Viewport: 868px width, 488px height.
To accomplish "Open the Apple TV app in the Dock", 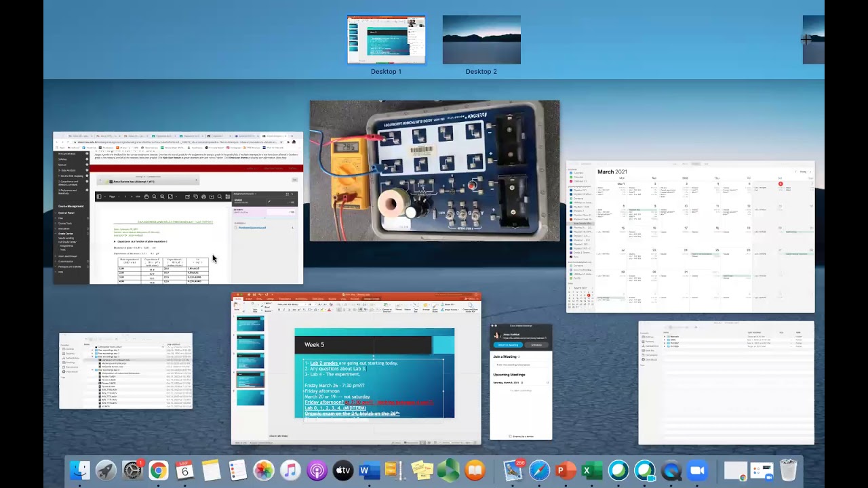I will [343, 470].
